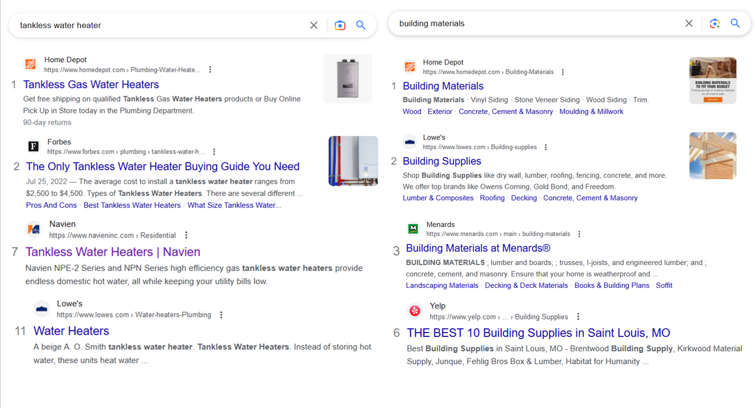Click Lowe's lumber framing thumbnail

point(713,156)
